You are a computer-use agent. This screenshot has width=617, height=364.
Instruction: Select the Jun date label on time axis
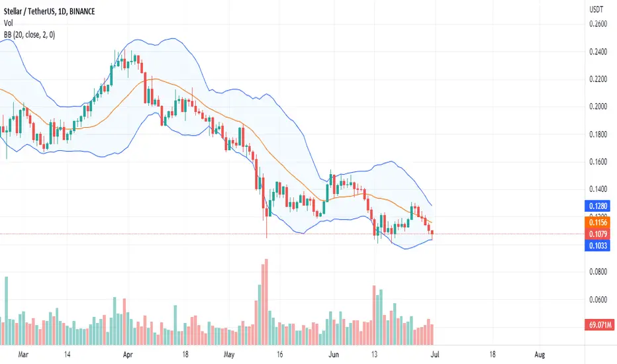pyautogui.click(x=334, y=355)
